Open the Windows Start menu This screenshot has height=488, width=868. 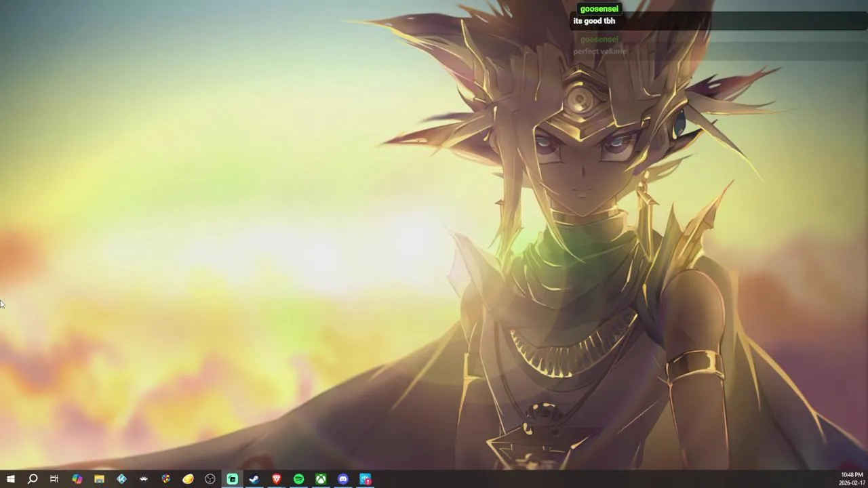[x=10, y=479]
